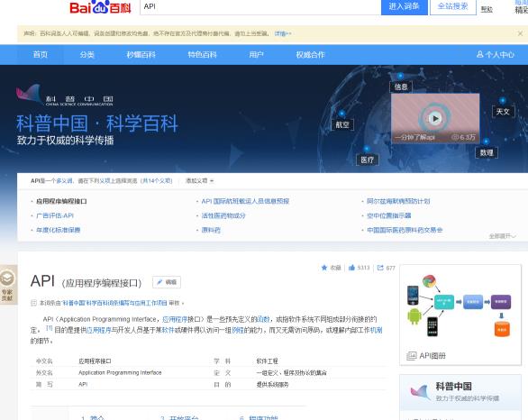Viewport: 528px width, 420px height.
Task: Click the 航空 tag on globe
Action: point(342,124)
